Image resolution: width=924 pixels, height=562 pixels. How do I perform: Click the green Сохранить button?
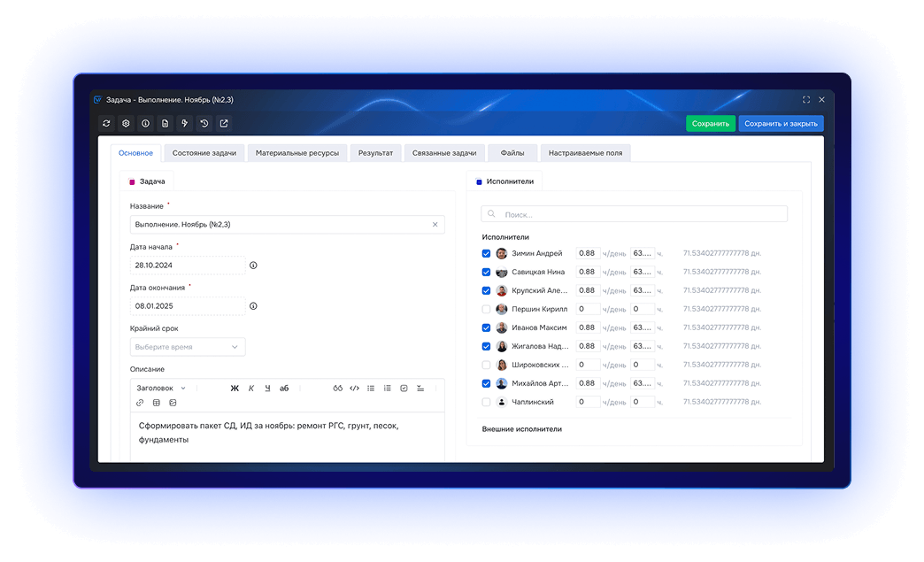(710, 124)
